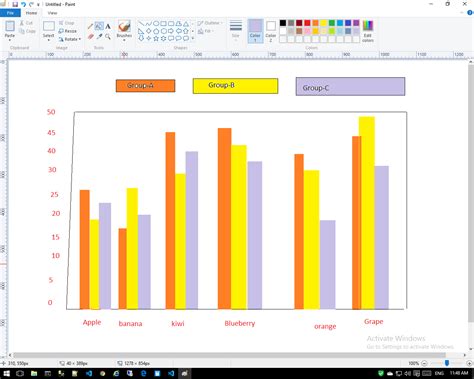Choose the Oval callout shape

[178, 38]
